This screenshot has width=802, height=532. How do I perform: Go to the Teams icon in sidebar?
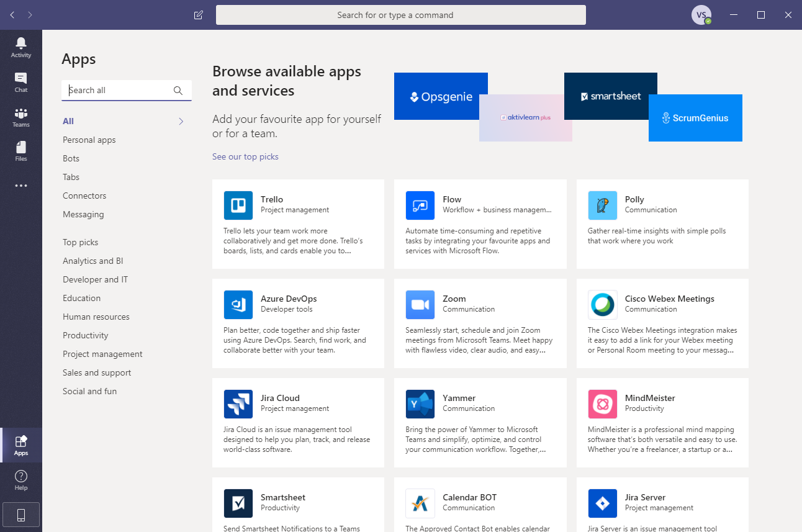[21, 113]
